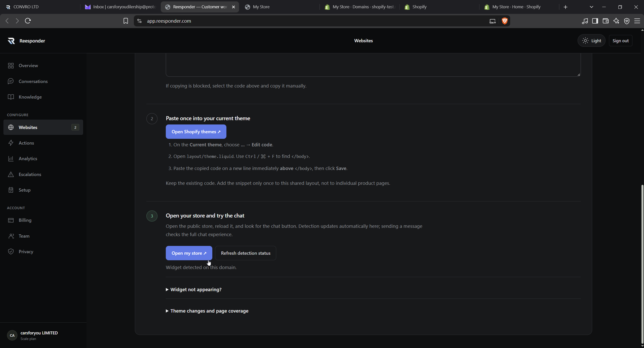Click the Brave Shields lion icon
The image size is (644, 348).
point(505,21)
